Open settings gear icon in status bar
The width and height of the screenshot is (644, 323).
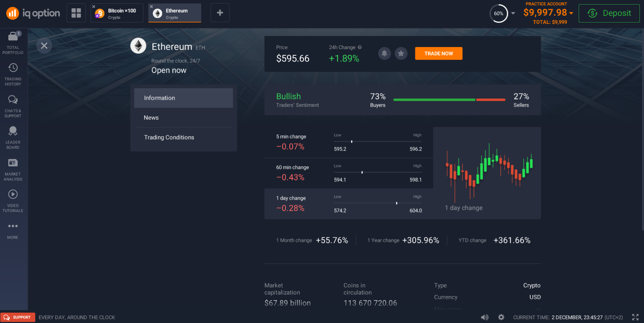[x=501, y=317]
